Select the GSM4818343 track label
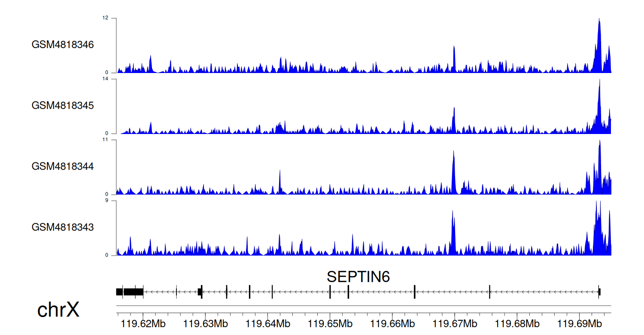Screen dimensions: 644x335 63,227
